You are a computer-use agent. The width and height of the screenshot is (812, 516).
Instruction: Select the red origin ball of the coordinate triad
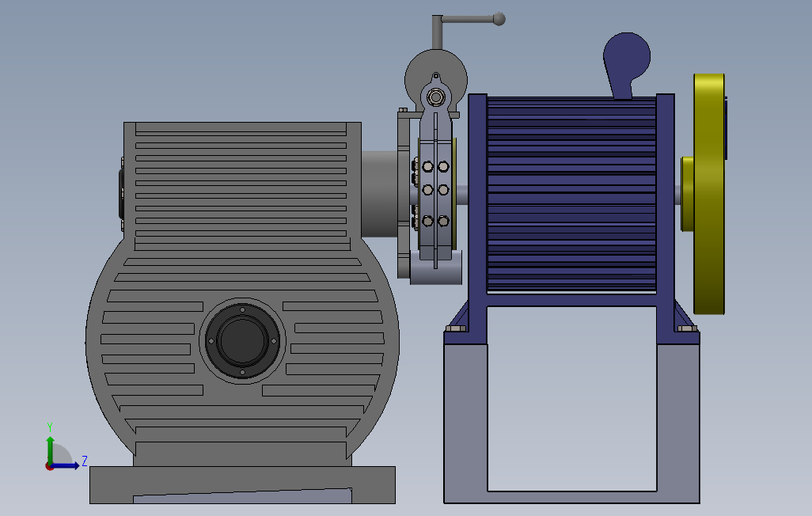tap(49, 467)
